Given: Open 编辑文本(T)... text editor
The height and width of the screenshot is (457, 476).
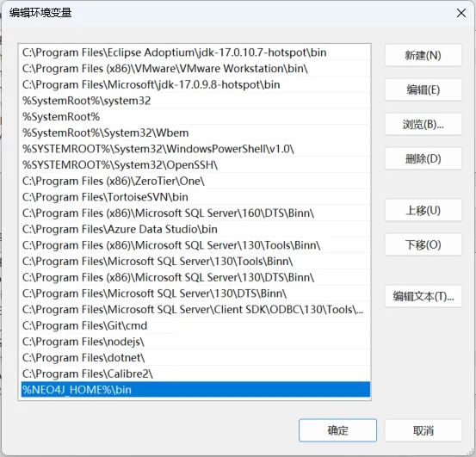Looking at the screenshot, I should pos(423,296).
